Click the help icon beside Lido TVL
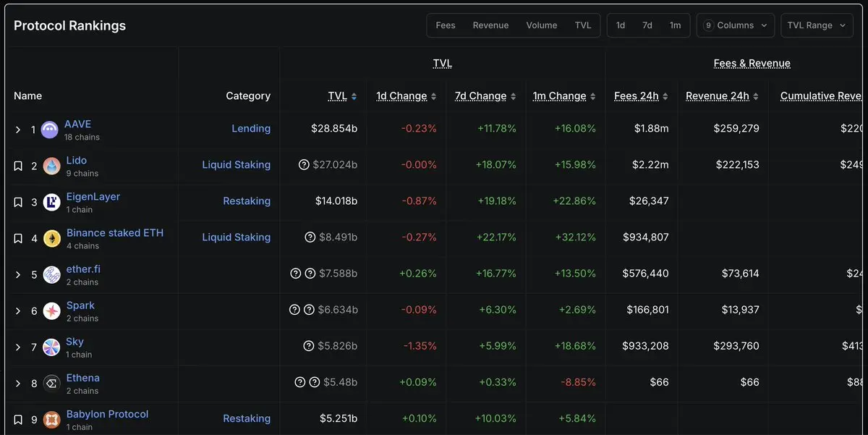The image size is (868, 435). 304,165
